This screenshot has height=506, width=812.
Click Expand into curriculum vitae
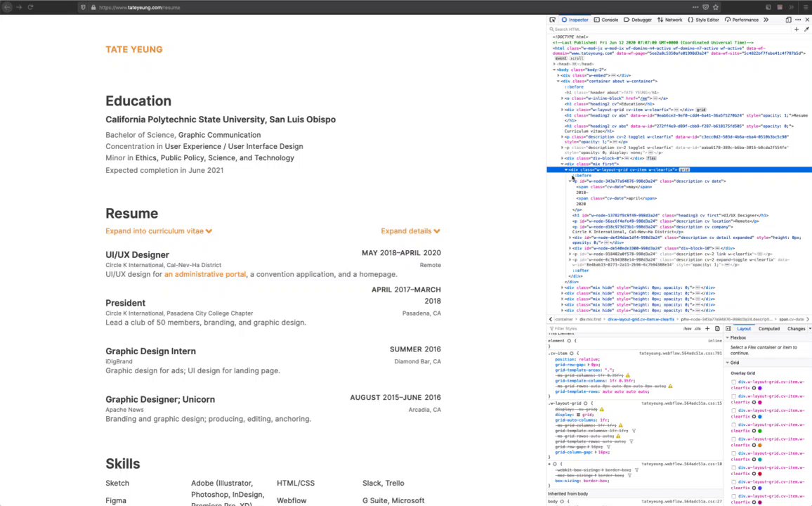159,231
